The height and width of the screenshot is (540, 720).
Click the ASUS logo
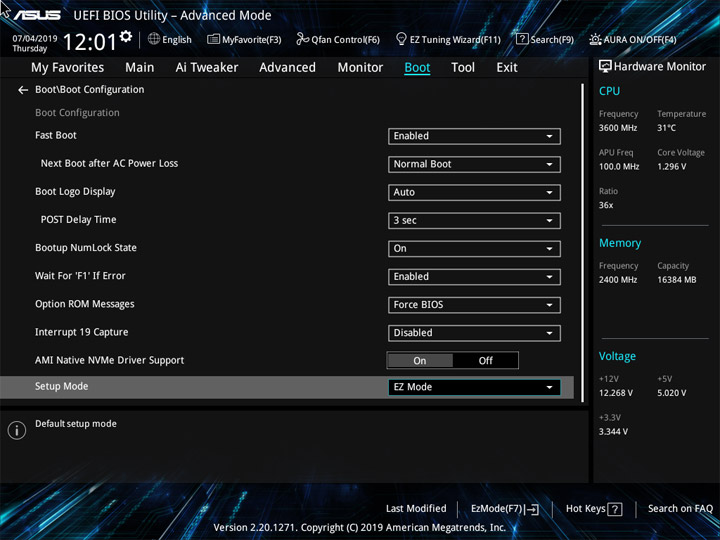pyautogui.click(x=37, y=15)
